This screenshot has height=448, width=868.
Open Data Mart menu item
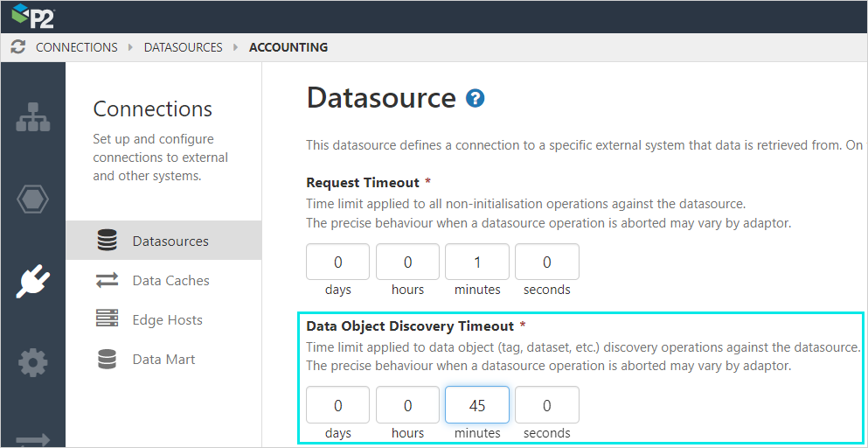click(x=163, y=359)
